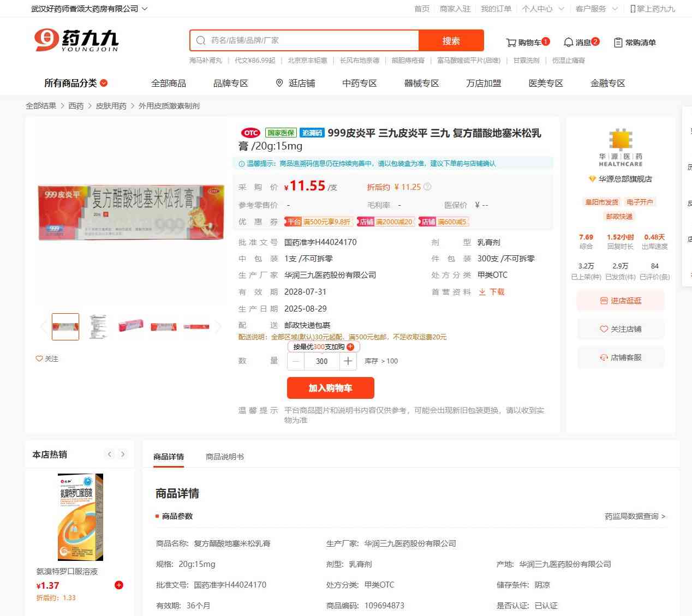Select the package insert thumbnail image
This screenshot has height=616, width=692.
coord(98,326)
